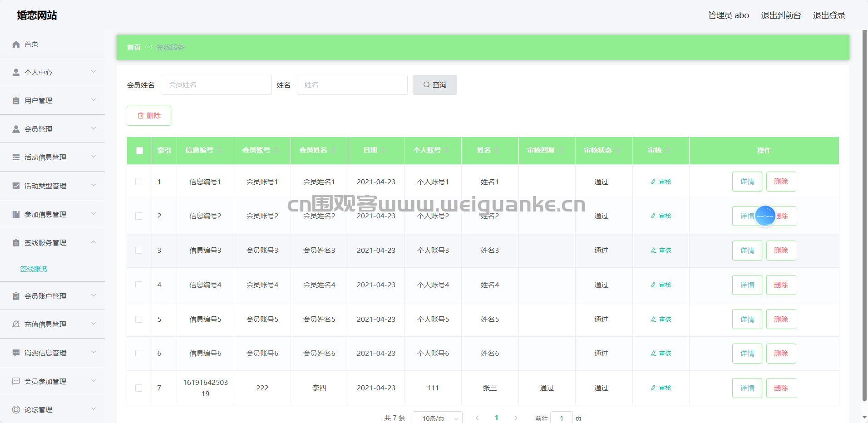Click 审核 edit icon for row 1
Image resolution: width=868 pixels, height=423 pixels.
[653, 182]
